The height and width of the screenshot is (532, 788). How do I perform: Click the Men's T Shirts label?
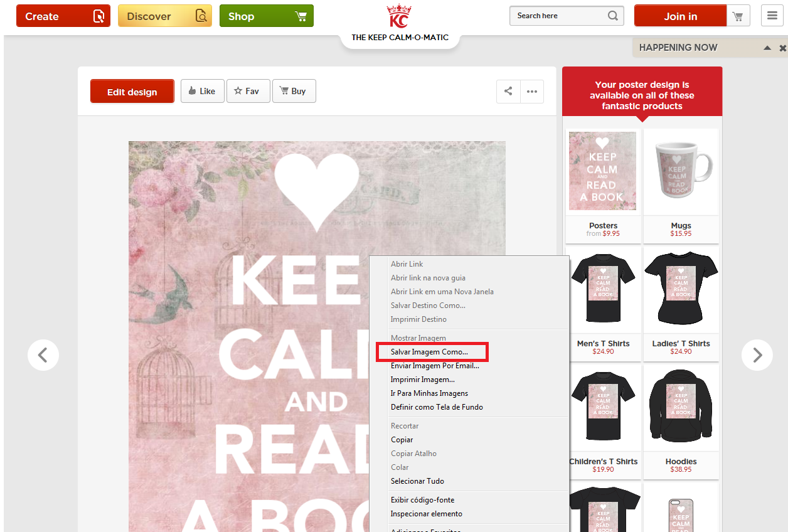click(604, 343)
